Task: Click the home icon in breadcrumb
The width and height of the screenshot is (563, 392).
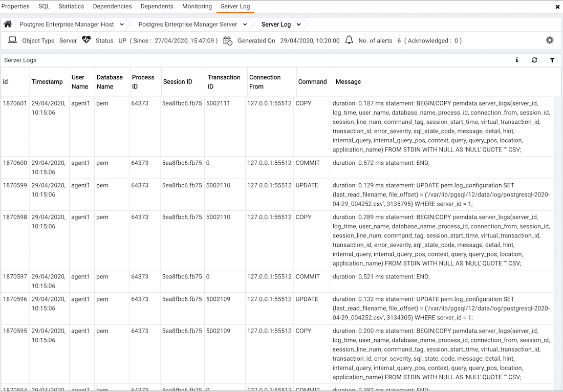Action: click(x=8, y=24)
